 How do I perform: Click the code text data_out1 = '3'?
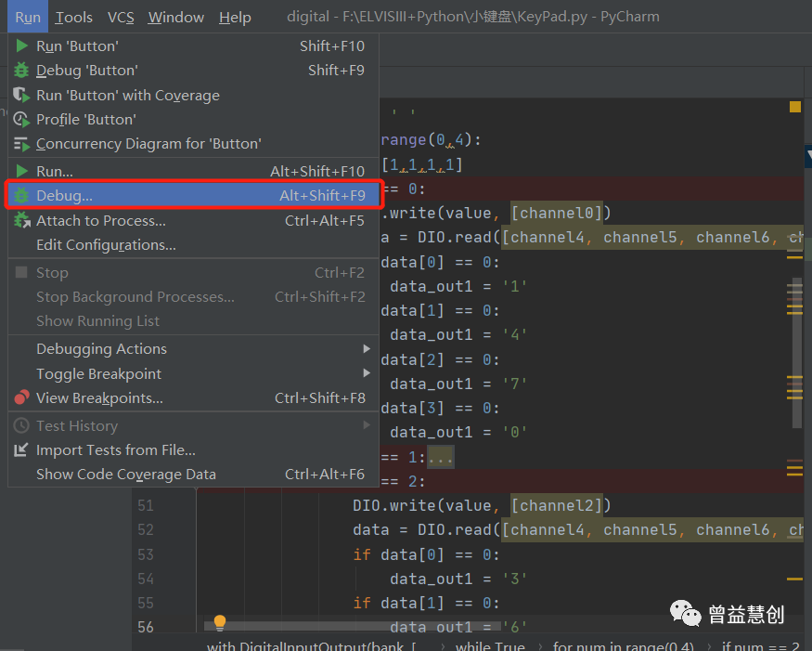(458, 579)
